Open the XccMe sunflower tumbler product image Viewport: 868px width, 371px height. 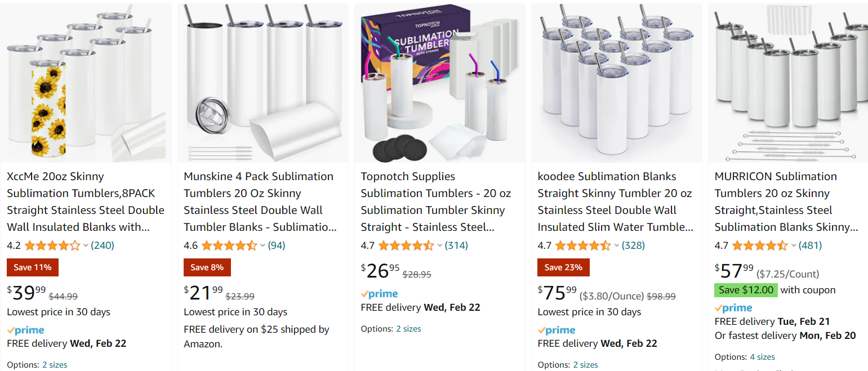(x=86, y=82)
